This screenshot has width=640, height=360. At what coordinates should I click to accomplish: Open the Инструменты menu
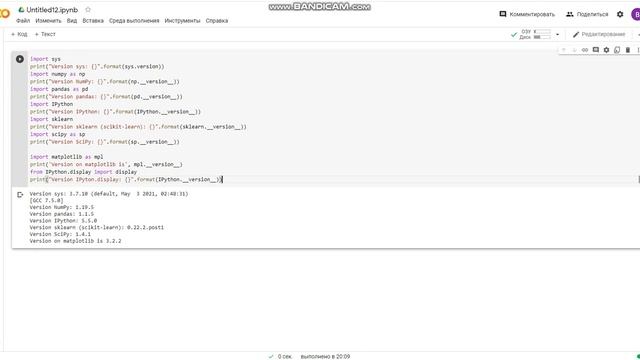click(182, 21)
